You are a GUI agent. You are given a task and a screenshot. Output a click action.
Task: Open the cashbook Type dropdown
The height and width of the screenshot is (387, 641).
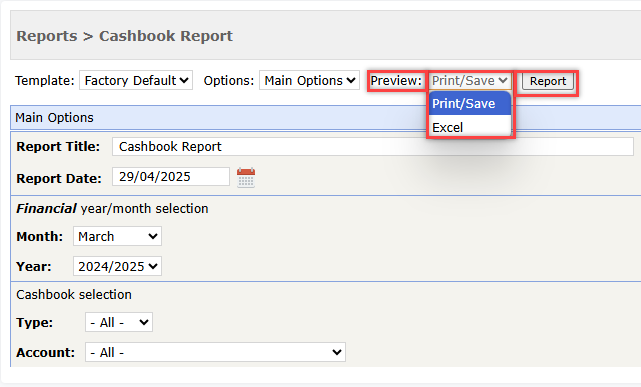pyautogui.click(x=119, y=322)
